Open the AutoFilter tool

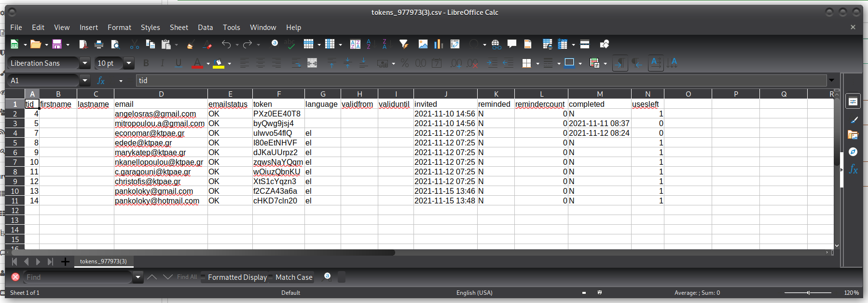[404, 44]
